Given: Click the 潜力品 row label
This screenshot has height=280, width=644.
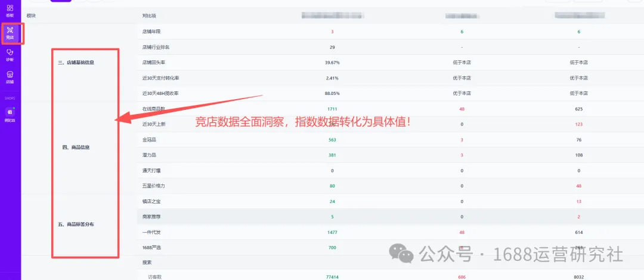Looking at the screenshot, I should coord(149,155).
